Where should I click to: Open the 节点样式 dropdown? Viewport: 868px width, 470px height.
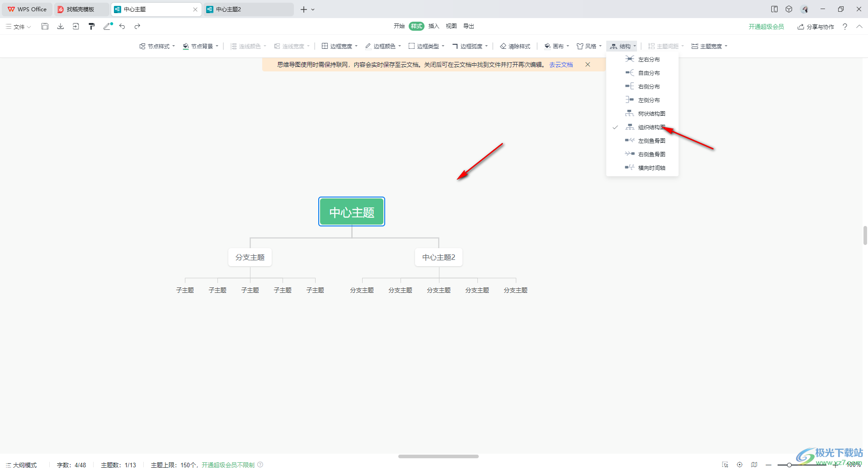click(x=157, y=46)
